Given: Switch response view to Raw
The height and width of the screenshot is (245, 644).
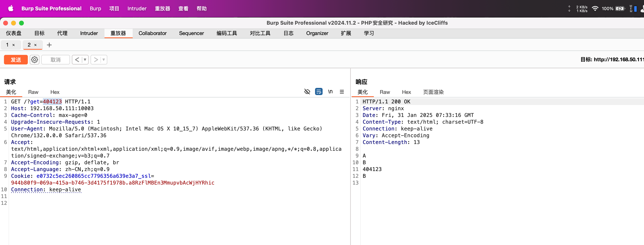Looking at the screenshot, I should [x=385, y=92].
